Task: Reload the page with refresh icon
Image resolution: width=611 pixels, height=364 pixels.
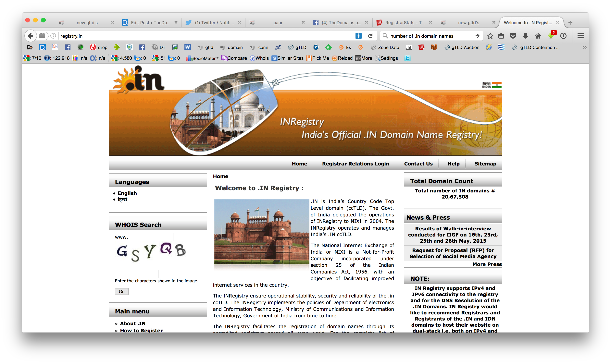Action: (370, 36)
